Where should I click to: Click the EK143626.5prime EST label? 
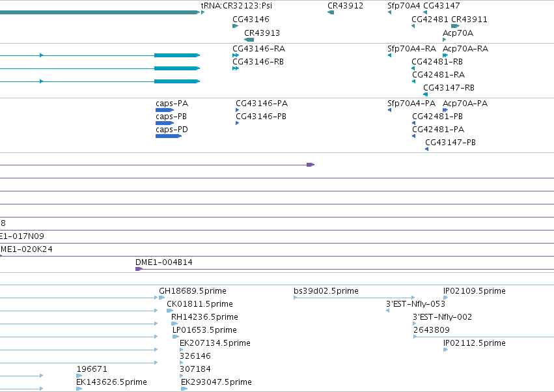point(112,382)
